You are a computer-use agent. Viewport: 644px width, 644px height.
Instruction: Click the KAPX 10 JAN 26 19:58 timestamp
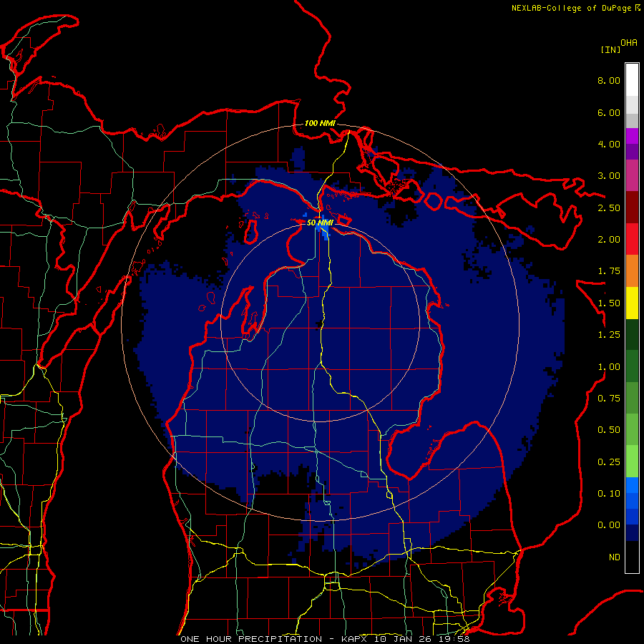click(406, 639)
